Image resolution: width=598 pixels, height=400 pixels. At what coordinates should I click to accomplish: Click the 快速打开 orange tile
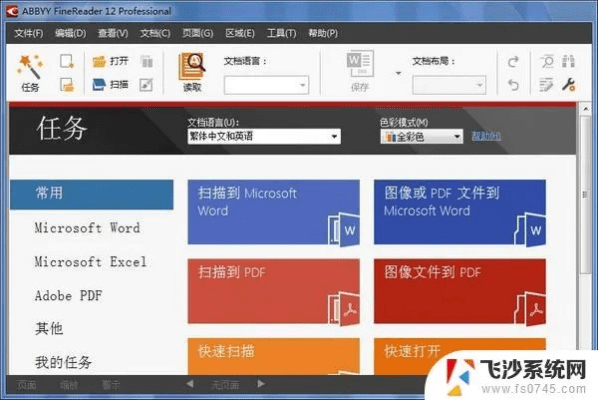coord(460,356)
